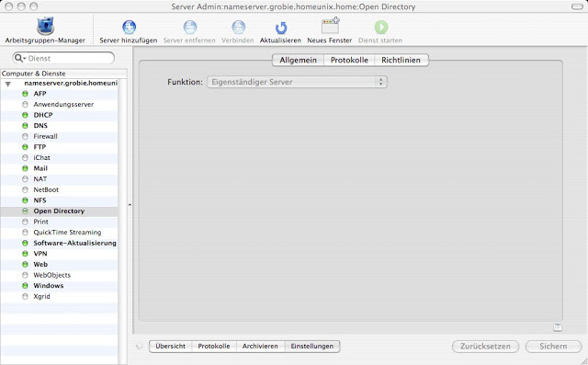
Task: Select the QuickTime Streaming service
Action: [59, 233]
